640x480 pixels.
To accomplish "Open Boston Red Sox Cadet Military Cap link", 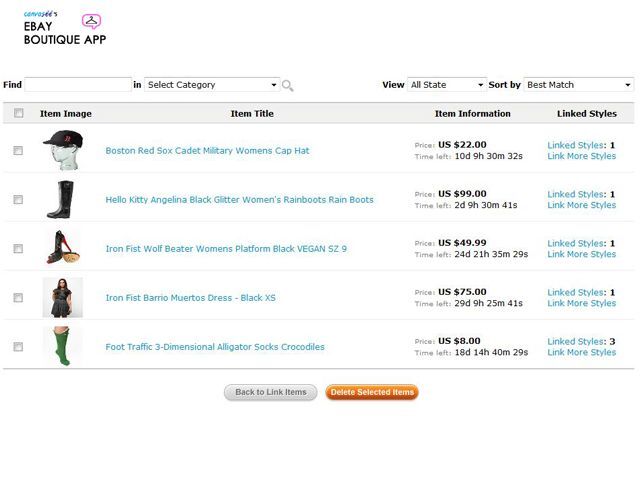I will 207,151.
